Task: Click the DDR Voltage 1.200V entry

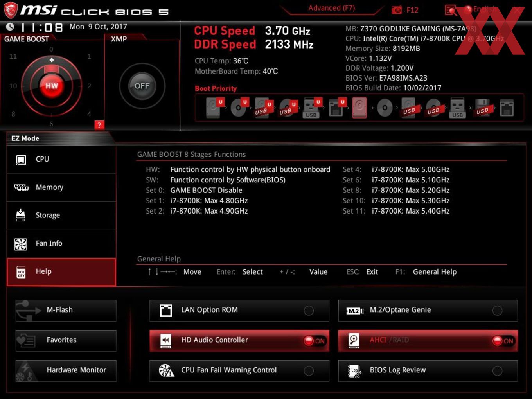Action: [379, 68]
